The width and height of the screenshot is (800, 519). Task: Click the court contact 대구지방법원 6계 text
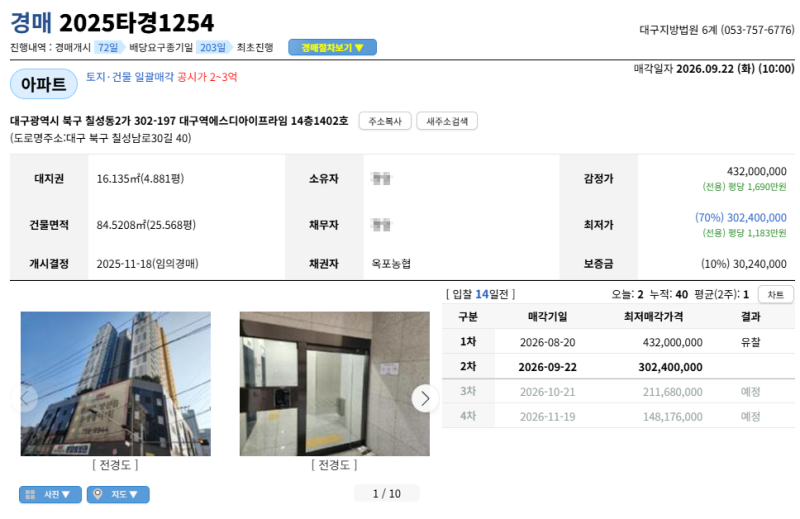pyautogui.click(x=717, y=30)
